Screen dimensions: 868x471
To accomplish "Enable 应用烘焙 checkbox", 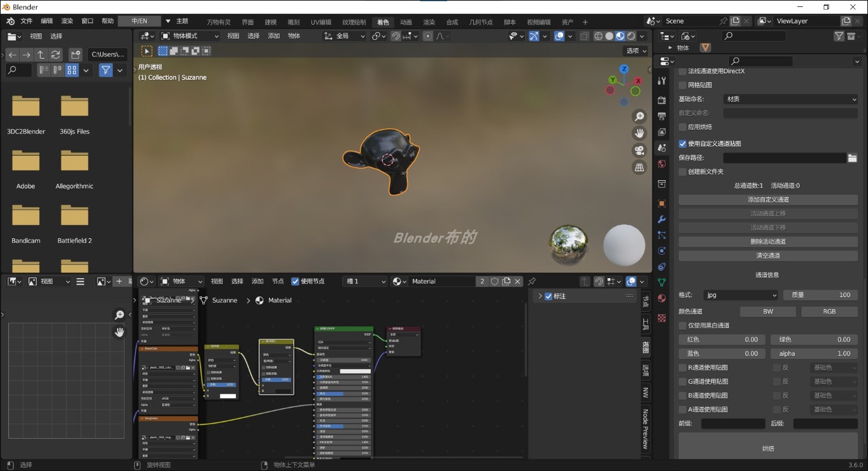I will coord(683,127).
